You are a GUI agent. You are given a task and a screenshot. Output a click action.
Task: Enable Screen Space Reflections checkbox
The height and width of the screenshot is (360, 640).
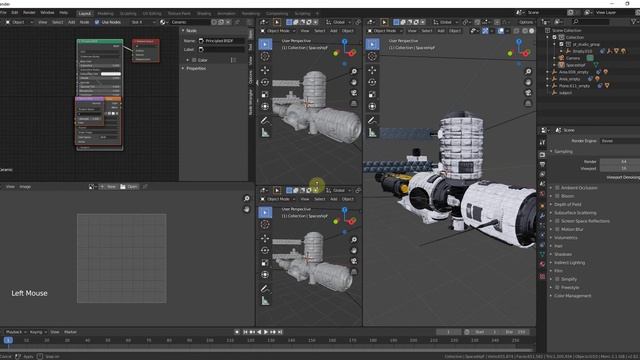(x=557, y=221)
